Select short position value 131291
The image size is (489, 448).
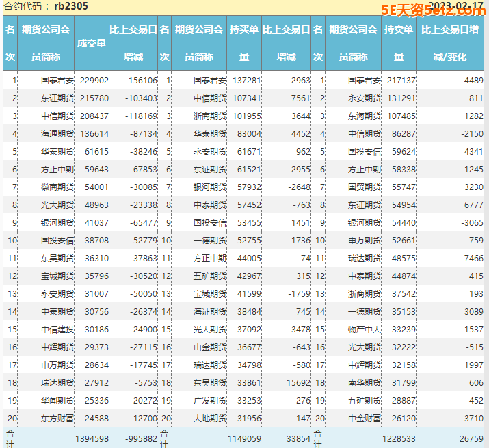401,98
